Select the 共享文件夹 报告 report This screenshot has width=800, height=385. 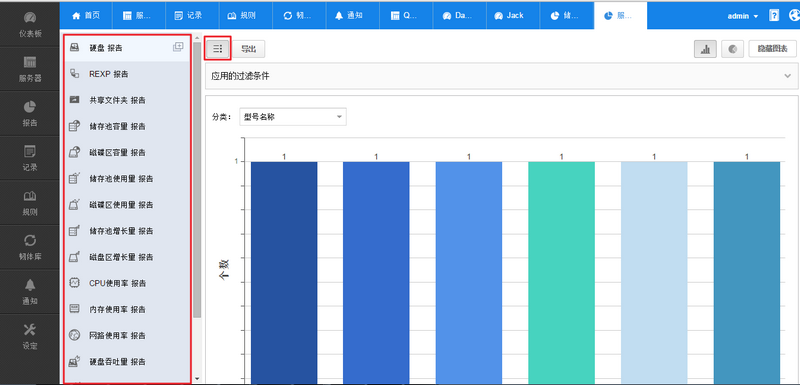pyautogui.click(x=127, y=100)
